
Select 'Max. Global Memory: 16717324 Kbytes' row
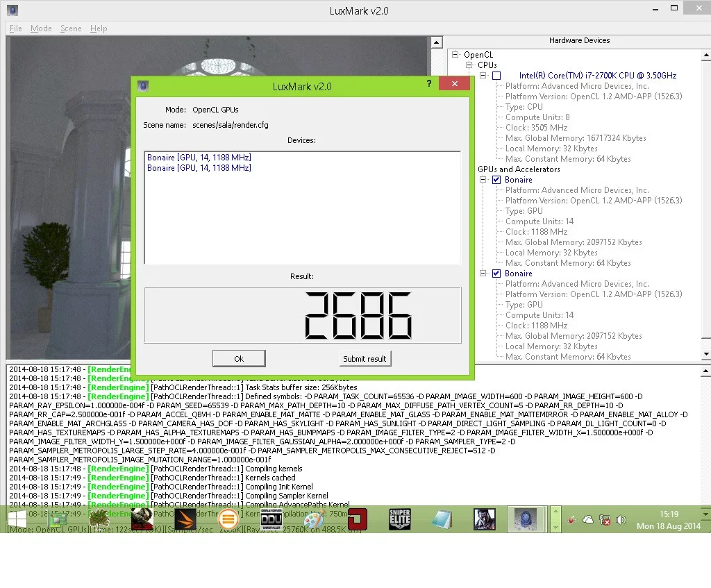576,138
